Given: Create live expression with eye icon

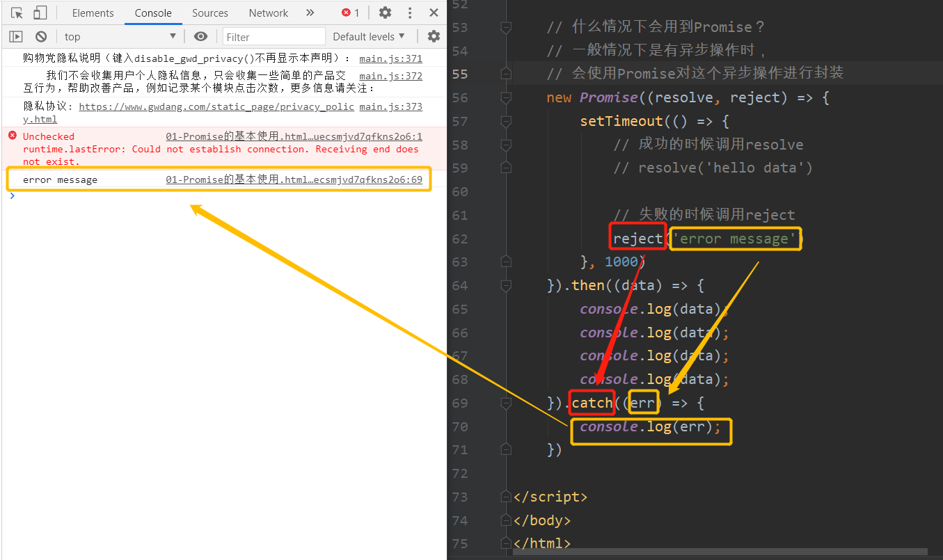Looking at the screenshot, I should [200, 36].
